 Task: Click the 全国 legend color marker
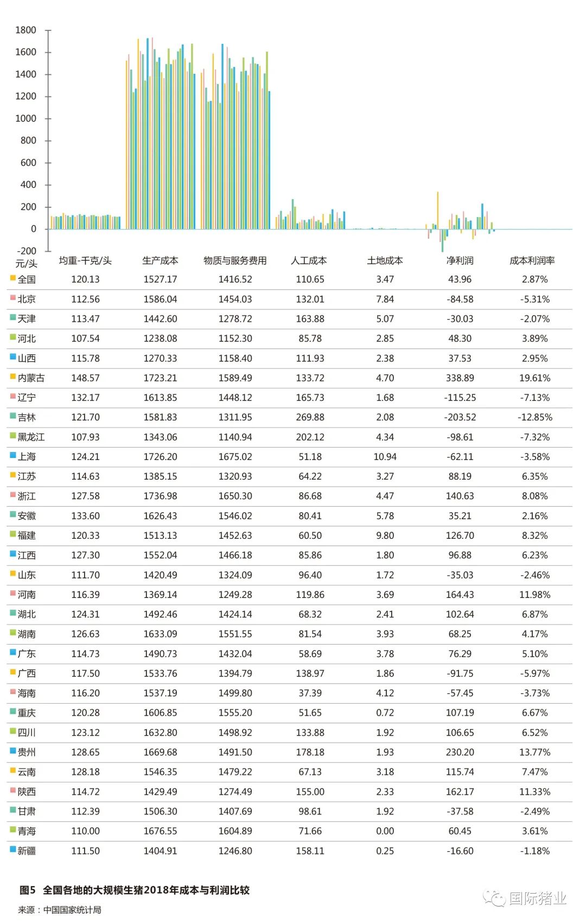(13, 278)
